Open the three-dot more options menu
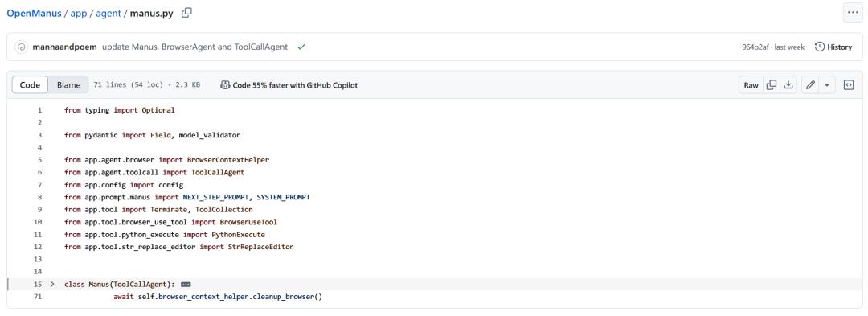 tap(852, 13)
